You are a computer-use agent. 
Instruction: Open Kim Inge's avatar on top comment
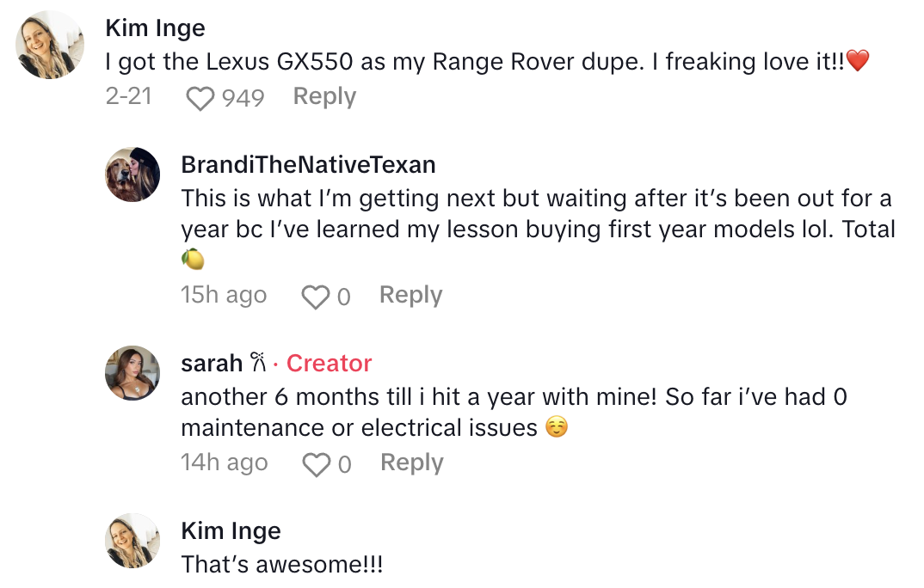pyautogui.click(x=50, y=45)
